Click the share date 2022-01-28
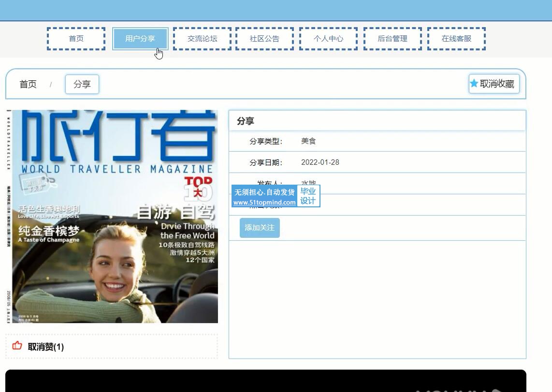The height and width of the screenshot is (392, 552). (x=320, y=162)
